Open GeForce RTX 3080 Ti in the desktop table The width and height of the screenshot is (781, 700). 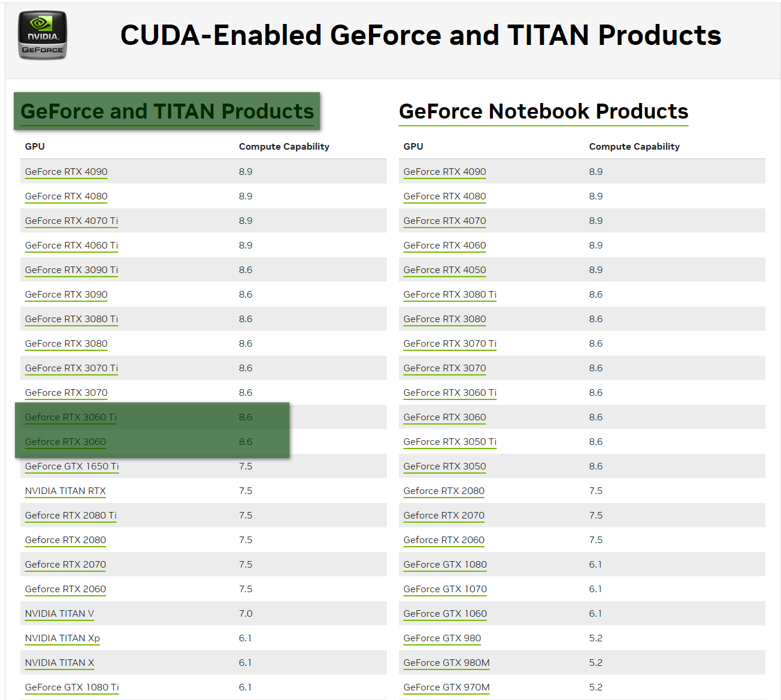tap(71, 319)
